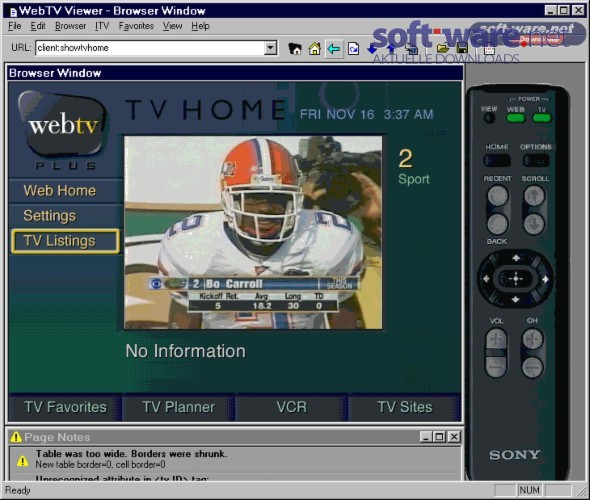Click channel number 2 Sport label

point(414,167)
